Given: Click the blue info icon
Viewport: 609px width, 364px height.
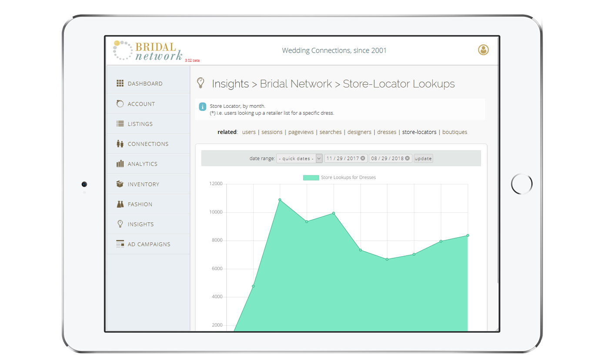Looking at the screenshot, I should [x=202, y=107].
